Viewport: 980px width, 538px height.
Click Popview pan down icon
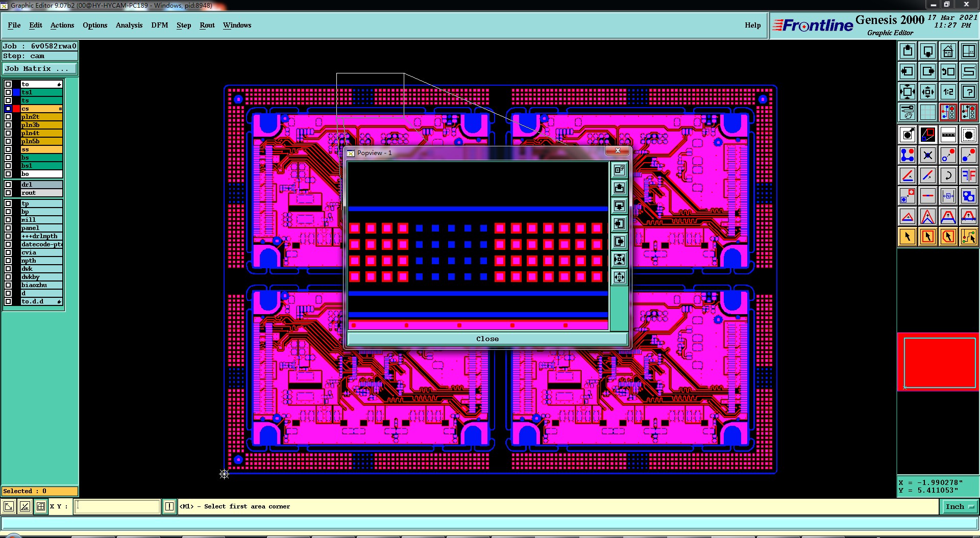click(x=619, y=206)
